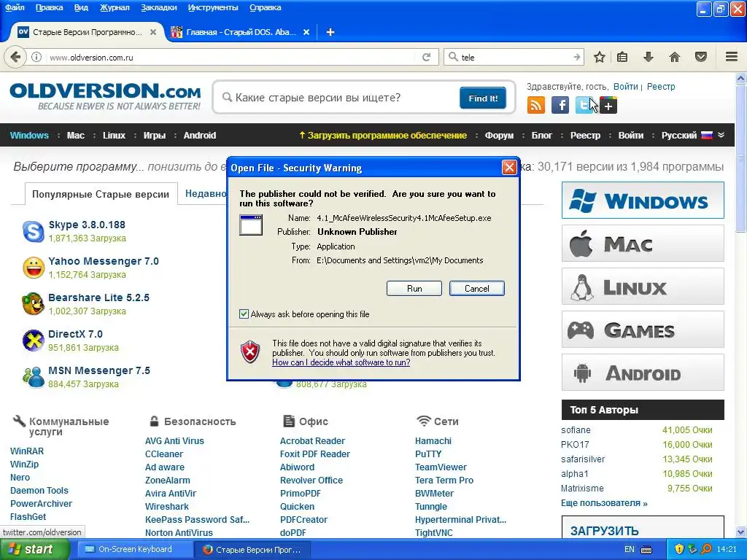Screen dimensions: 747x560
Task: Click the Linux platform banner button
Action: (x=643, y=286)
